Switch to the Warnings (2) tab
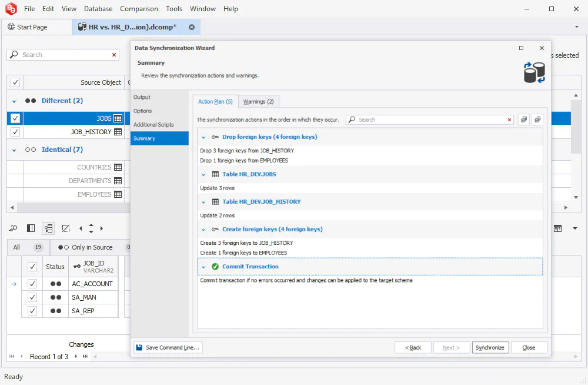Screen dimensions: 588x385 pyautogui.click(x=258, y=101)
